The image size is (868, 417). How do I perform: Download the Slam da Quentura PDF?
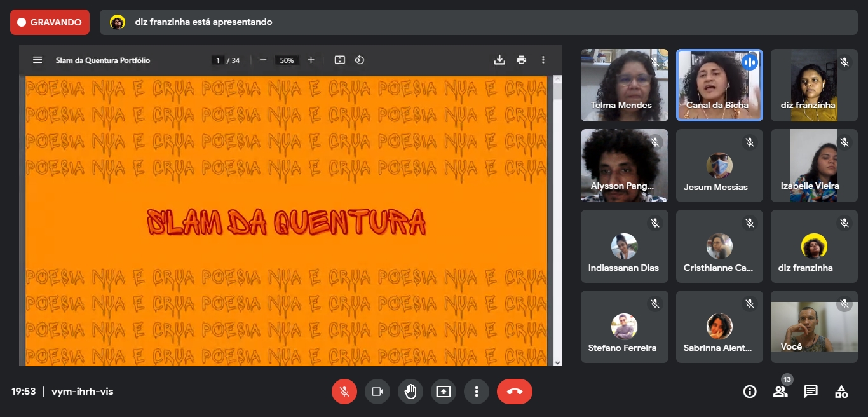(x=499, y=60)
